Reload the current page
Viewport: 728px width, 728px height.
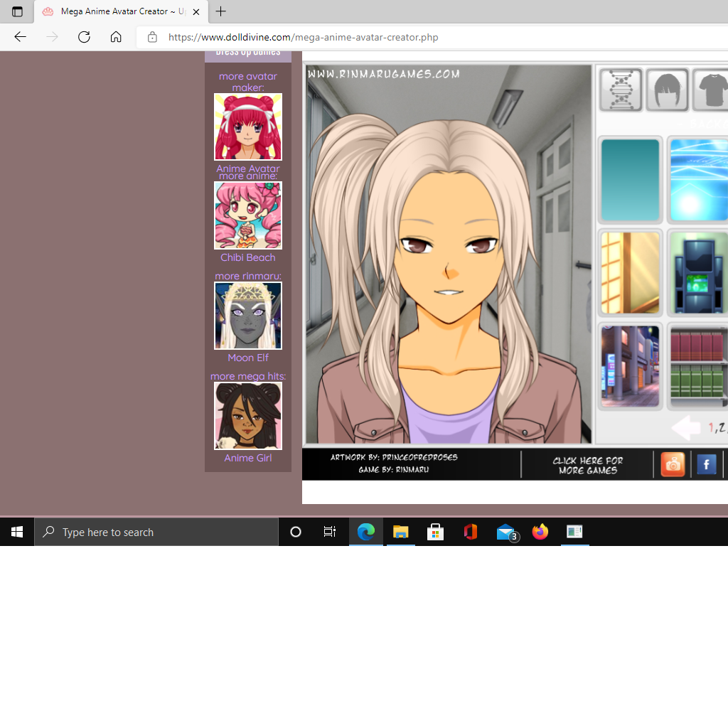click(84, 37)
